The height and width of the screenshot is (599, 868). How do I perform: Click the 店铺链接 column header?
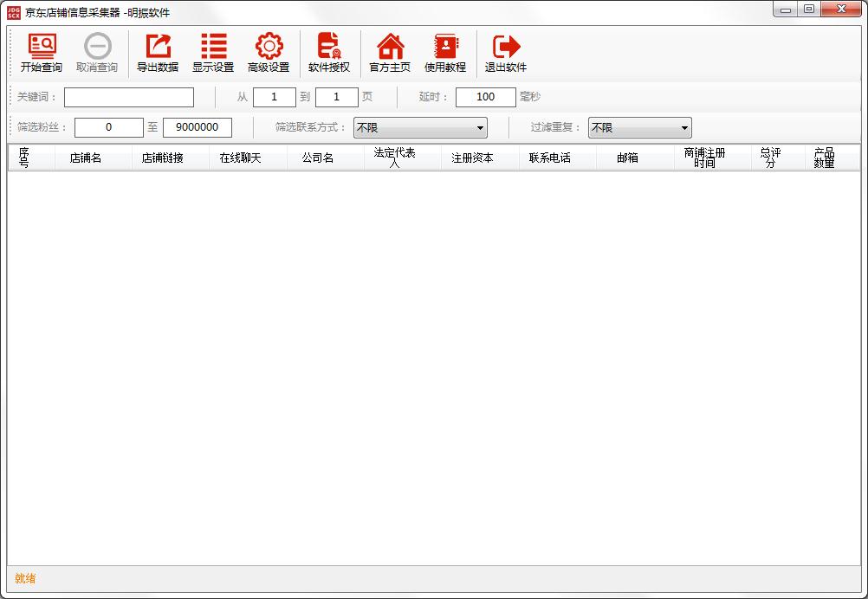[171, 158]
